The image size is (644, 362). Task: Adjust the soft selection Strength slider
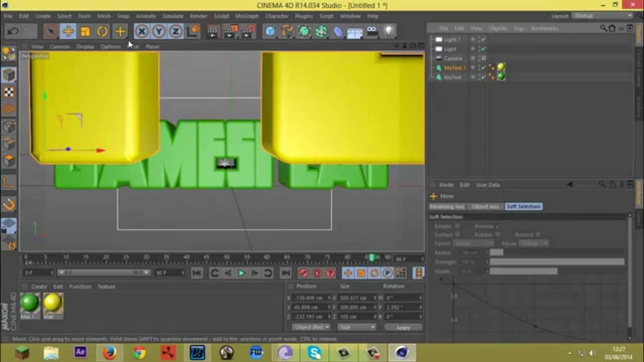[556, 262]
